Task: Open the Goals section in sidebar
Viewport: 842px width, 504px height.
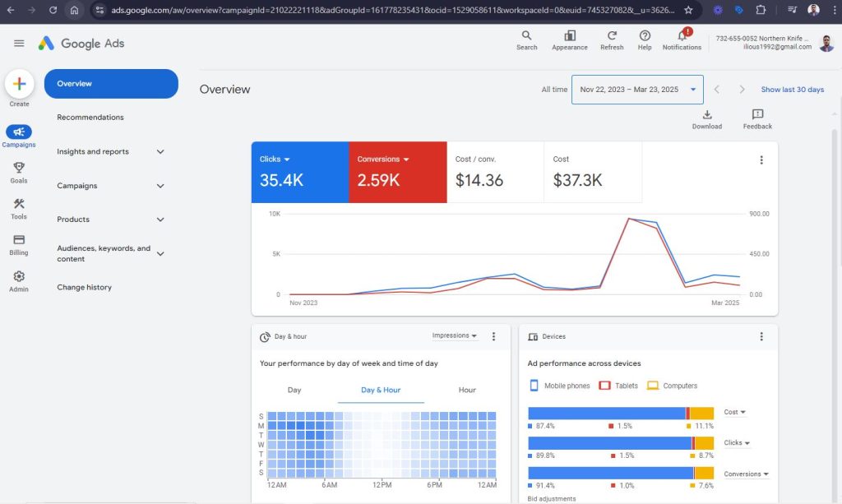Action: 19,171
